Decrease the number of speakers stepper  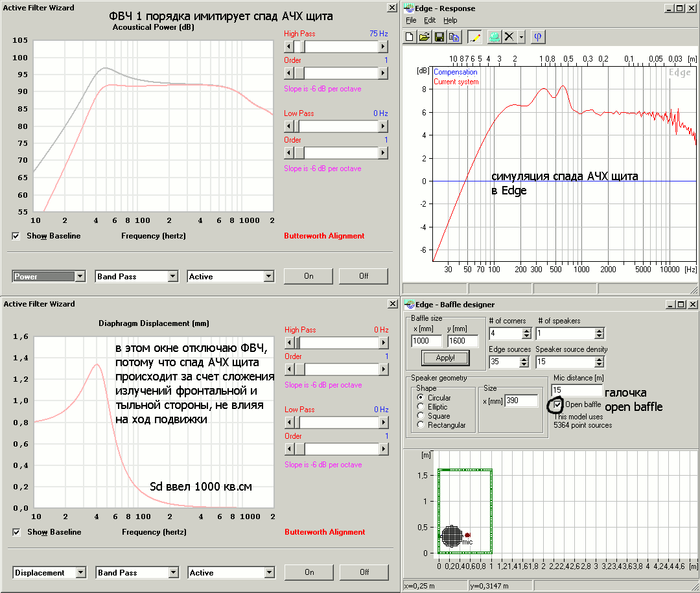coord(599,336)
